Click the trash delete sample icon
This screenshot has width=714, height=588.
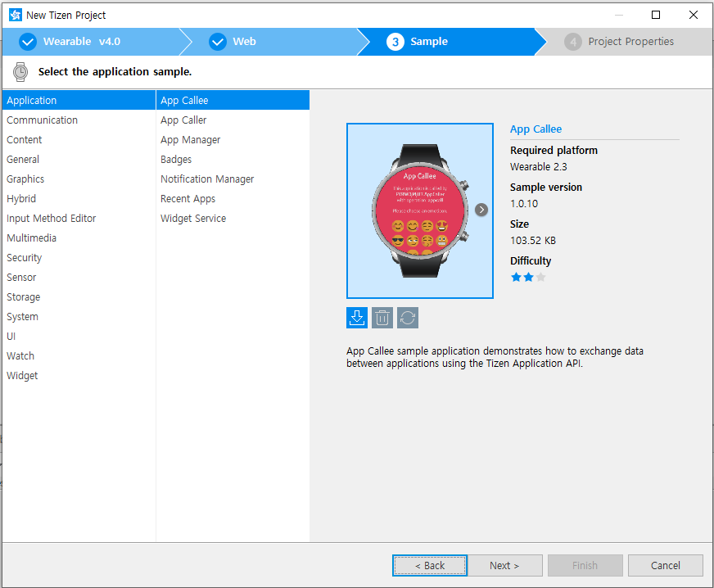pyautogui.click(x=382, y=318)
